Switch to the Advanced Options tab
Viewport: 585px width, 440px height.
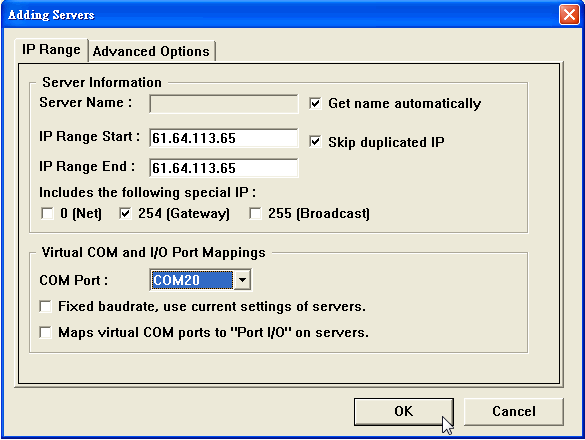[x=151, y=51]
